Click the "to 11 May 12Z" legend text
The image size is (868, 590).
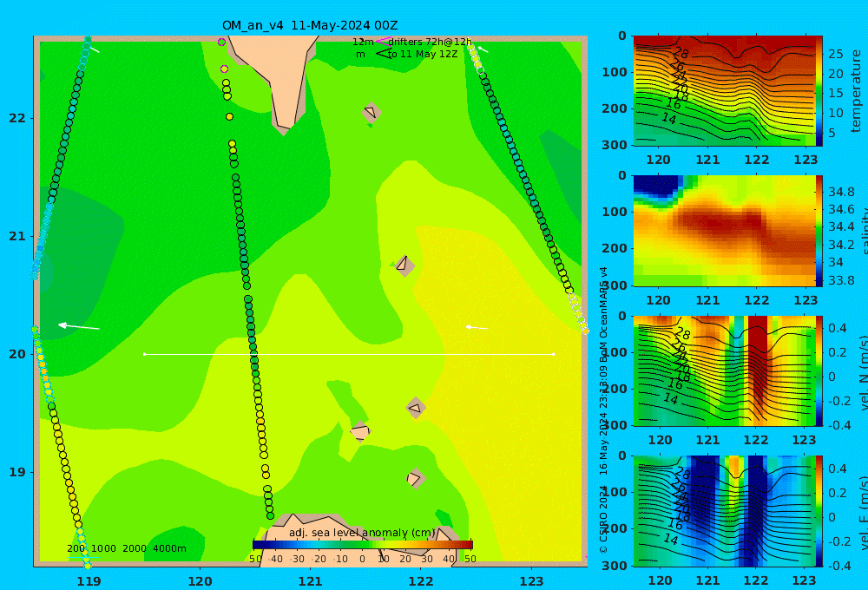pyautogui.click(x=423, y=54)
